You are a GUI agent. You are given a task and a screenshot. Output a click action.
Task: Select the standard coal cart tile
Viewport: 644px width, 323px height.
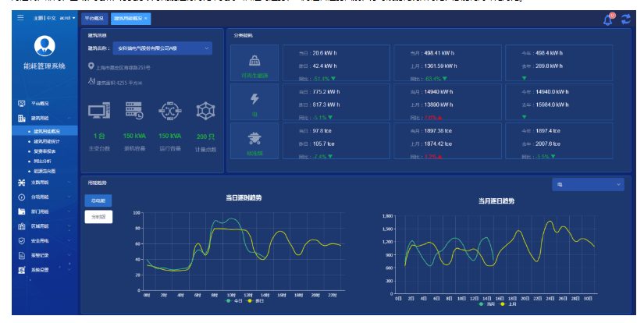pyautogui.click(x=254, y=140)
